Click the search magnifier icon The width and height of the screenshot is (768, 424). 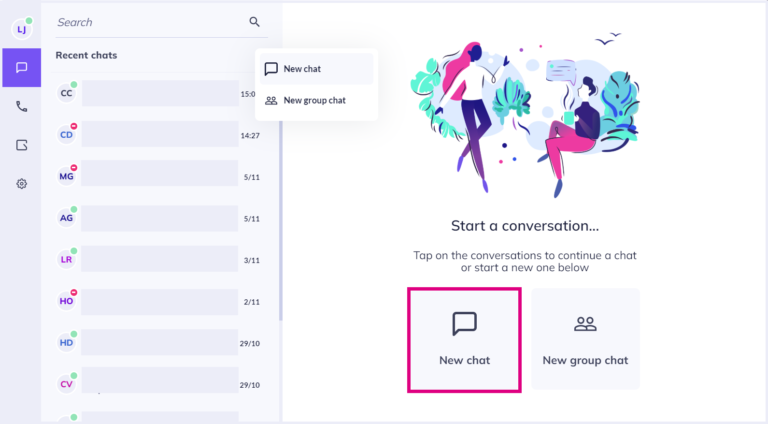(254, 22)
